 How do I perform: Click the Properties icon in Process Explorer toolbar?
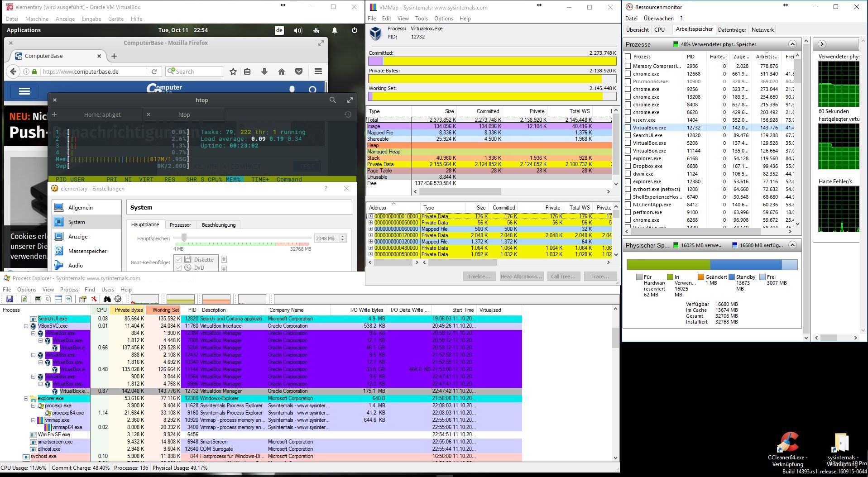tap(82, 299)
